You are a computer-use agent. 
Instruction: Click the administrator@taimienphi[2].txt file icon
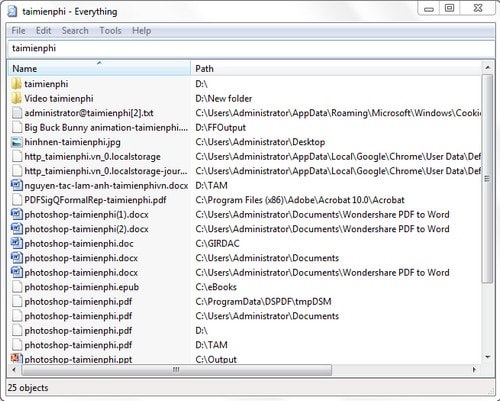point(17,113)
